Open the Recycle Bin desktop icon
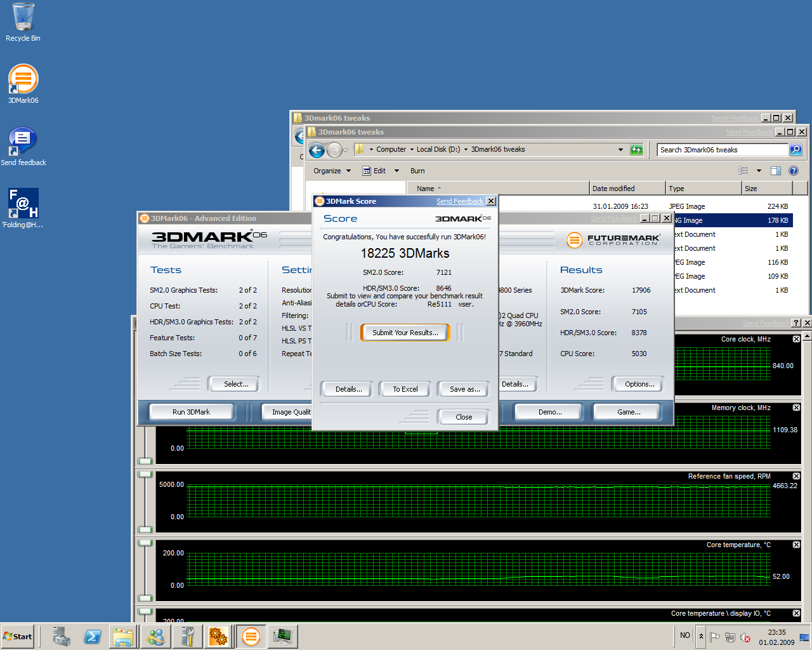This screenshot has width=812, height=650. (x=23, y=23)
